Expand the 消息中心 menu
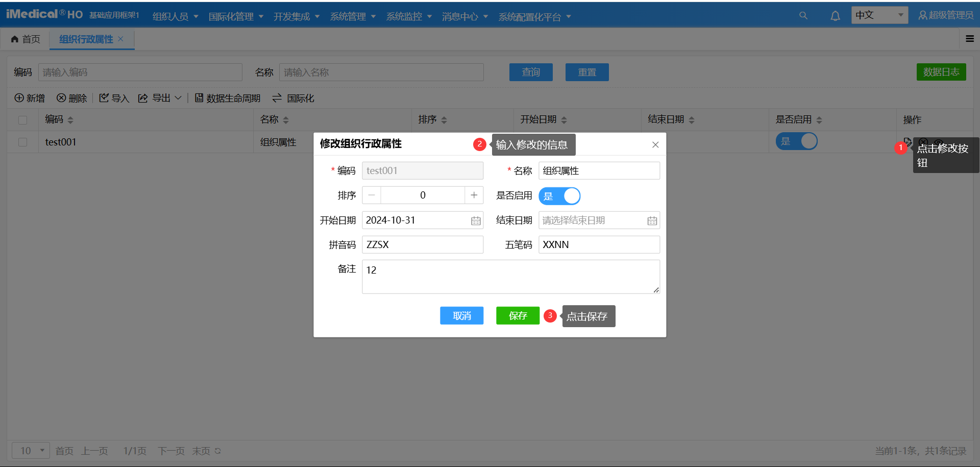This screenshot has width=980, height=467. point(465,16)
